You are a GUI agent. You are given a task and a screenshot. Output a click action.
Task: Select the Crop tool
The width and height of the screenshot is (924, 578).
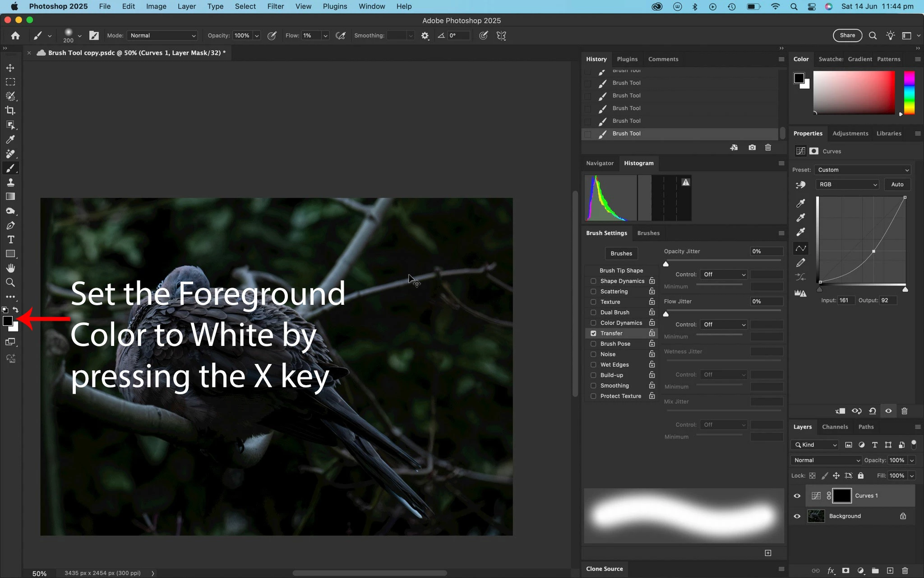10,111
